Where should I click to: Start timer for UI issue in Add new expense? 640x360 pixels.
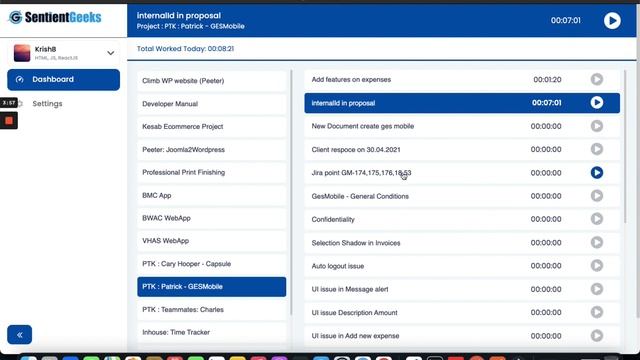(x=597, y=336)
